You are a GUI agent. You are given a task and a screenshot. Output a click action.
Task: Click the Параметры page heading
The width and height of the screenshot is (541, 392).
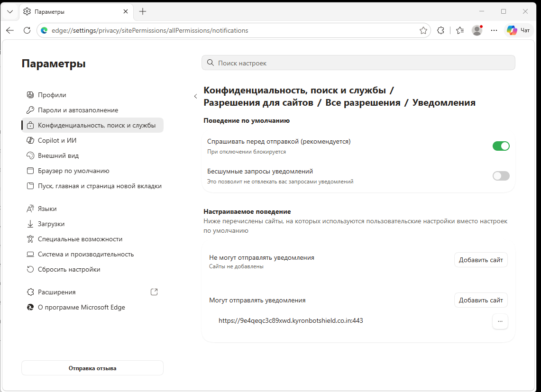tap(54, 64)
